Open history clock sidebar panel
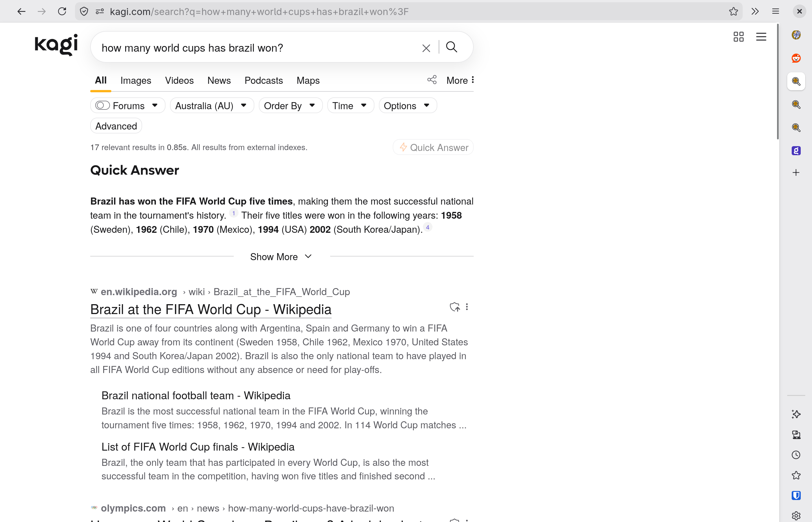The height and width of the screenshot is (522, 812). (x=796, y=455)
